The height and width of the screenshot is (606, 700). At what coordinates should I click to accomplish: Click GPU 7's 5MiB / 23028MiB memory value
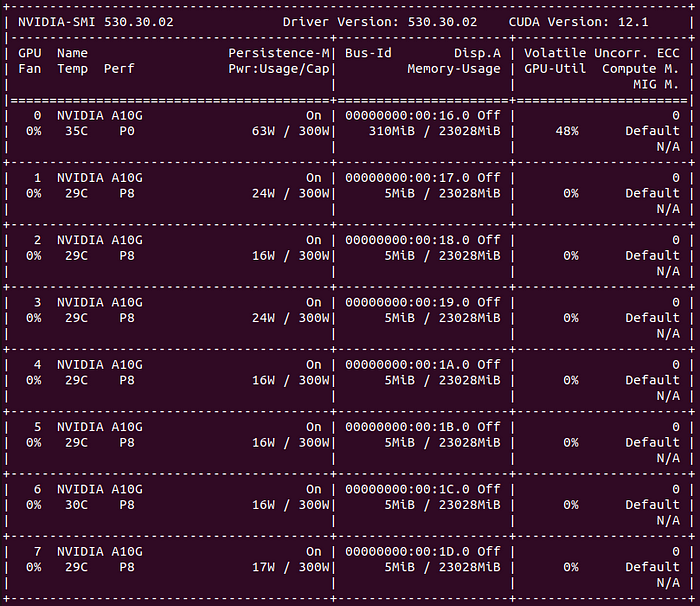tap(442, 567)
